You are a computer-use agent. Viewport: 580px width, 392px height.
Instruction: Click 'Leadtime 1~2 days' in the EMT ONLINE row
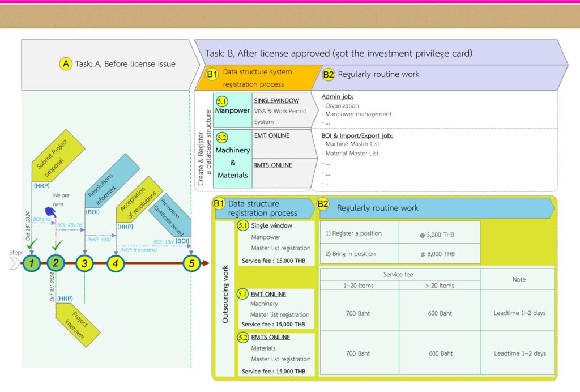click(x=519, y=313)
